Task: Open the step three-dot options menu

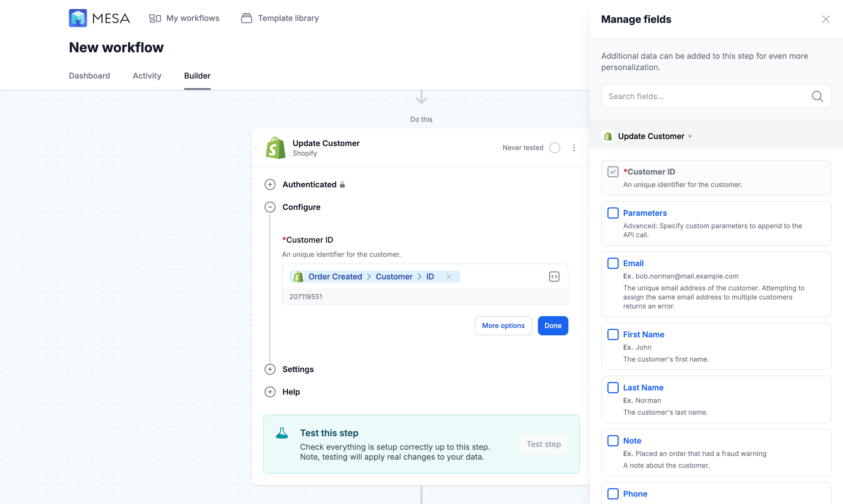Action: [x=574, y=148]
